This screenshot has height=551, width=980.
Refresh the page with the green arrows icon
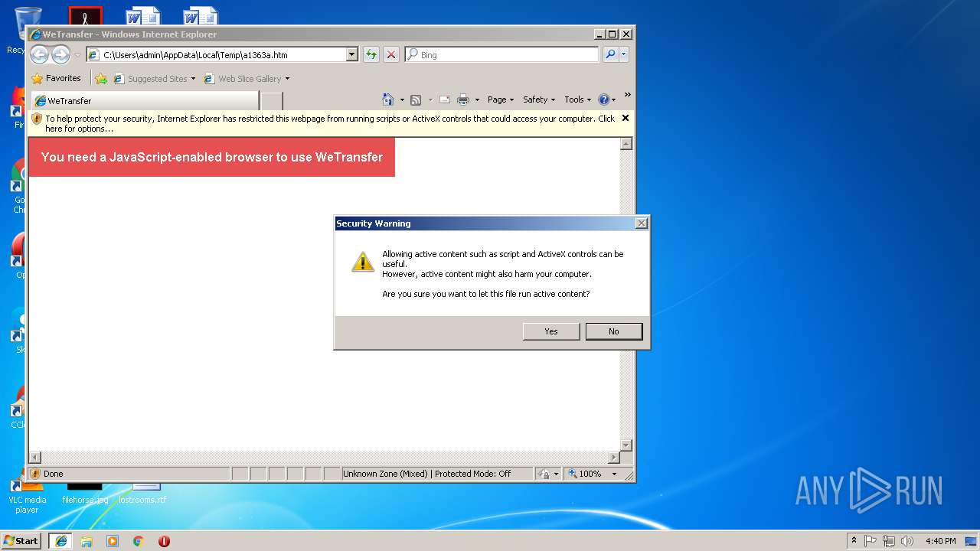point(371,54)
